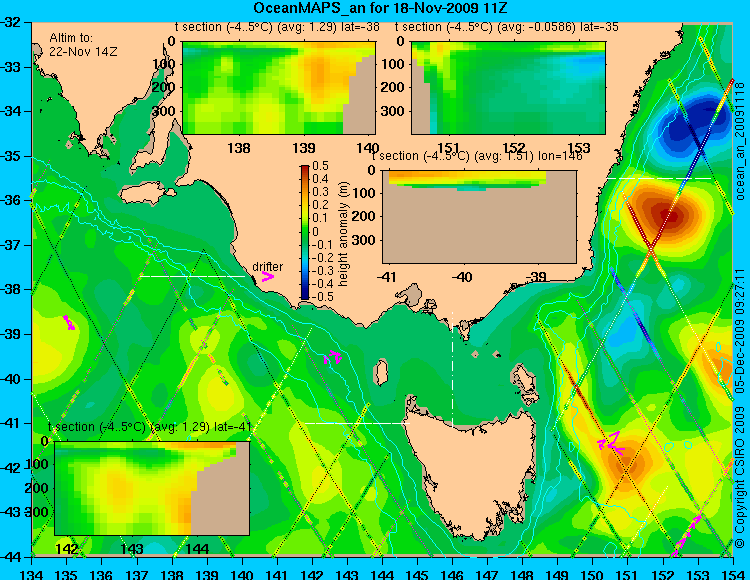Click the white dashed section line near latitude -35.5
Screen dimensions: 750x580
click(x=660, y=178)
